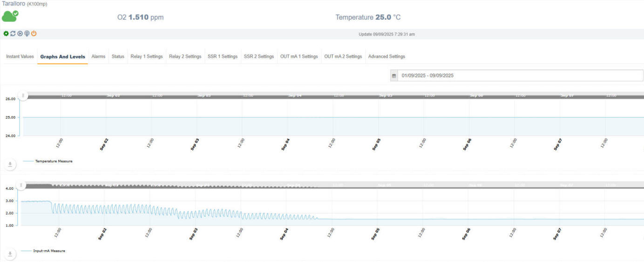The image size is (644, 262).
Task: Click the refresh arrows icon
Action: (x=13, y=34)
